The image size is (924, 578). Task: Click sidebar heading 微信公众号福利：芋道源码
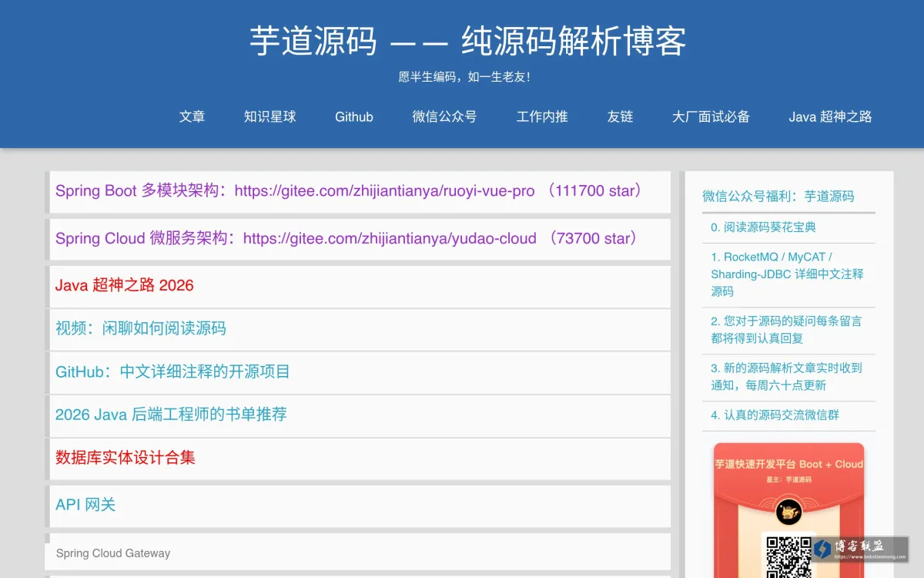coord(778,196)
